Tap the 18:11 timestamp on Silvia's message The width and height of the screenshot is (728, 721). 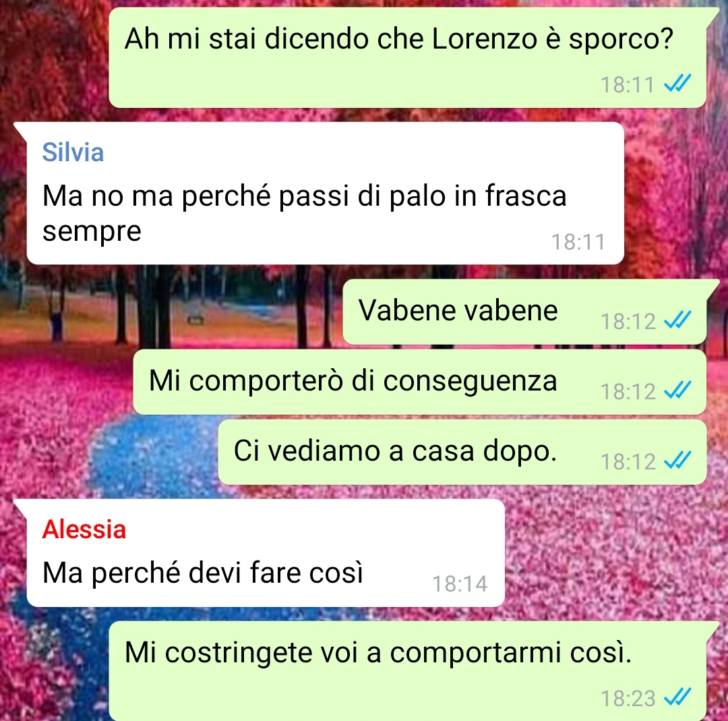(578, 241)
